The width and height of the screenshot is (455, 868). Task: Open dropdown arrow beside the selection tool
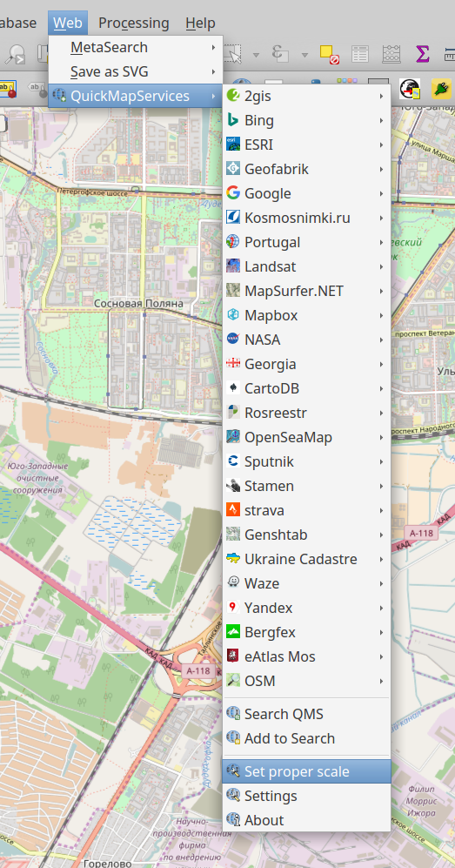tap(256, 55)
